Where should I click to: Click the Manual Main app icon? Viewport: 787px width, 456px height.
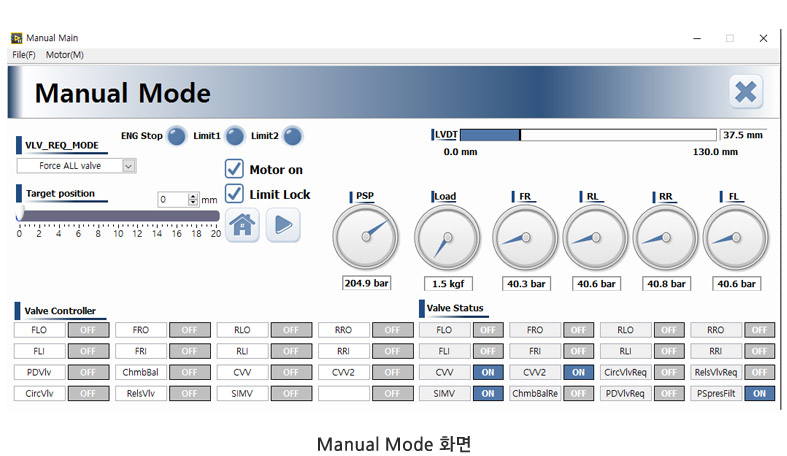pyautogui.click(x=17, y=38)
